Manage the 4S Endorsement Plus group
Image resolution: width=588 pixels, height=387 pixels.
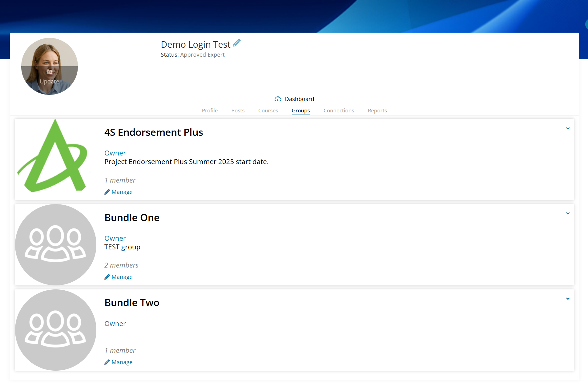point(122,192)
